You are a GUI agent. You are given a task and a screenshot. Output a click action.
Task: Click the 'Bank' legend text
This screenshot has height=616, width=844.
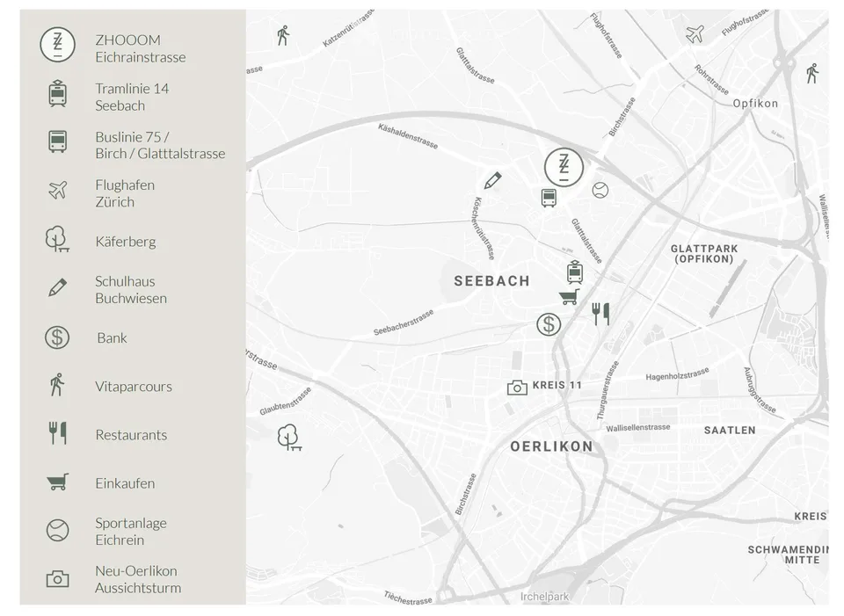(112, 337)
